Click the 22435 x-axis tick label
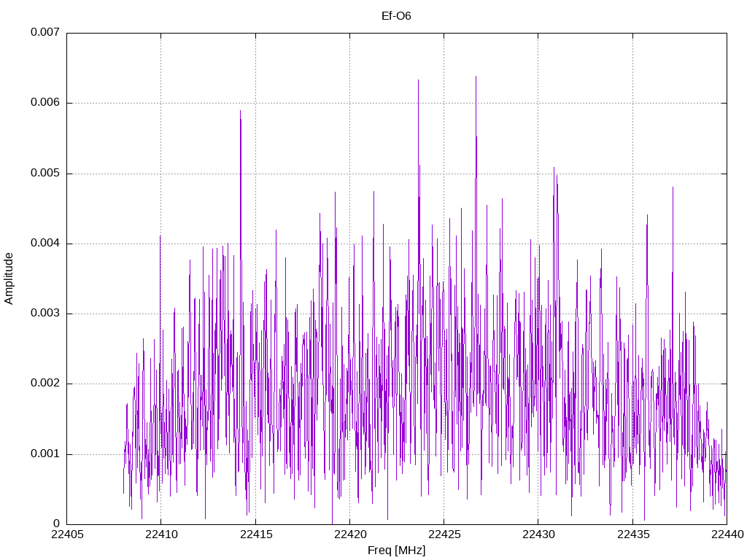This screenshot has width=747, height=560. tap(633, 534)
